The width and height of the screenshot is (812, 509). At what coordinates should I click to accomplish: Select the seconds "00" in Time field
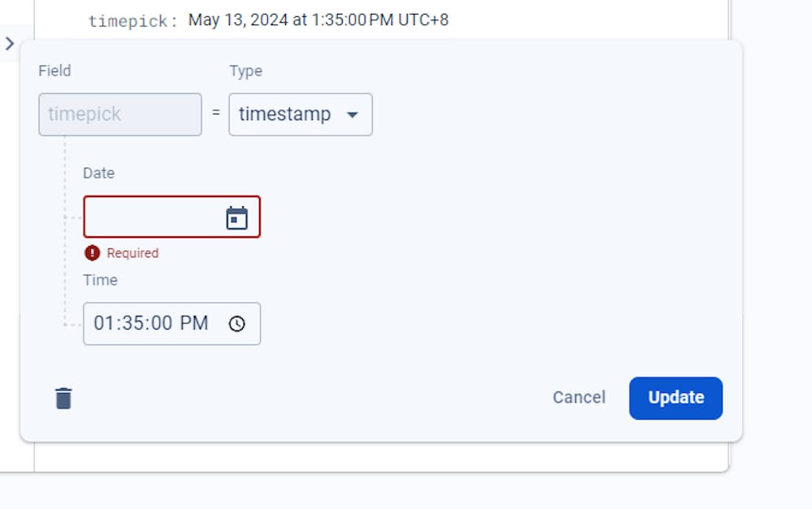tap(158, 323)
